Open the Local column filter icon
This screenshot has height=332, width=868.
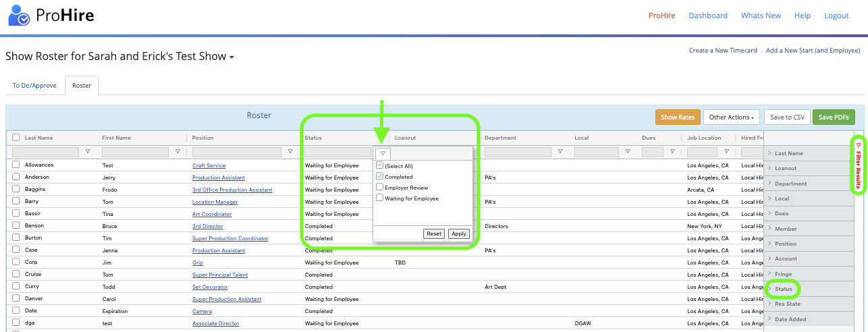tap(628, 153)
